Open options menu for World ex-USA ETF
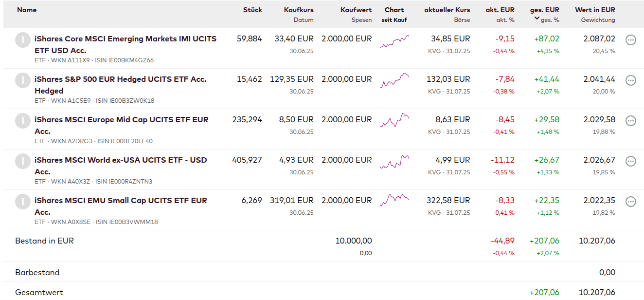This screenshot has width=644, height=300. (630, 161)
